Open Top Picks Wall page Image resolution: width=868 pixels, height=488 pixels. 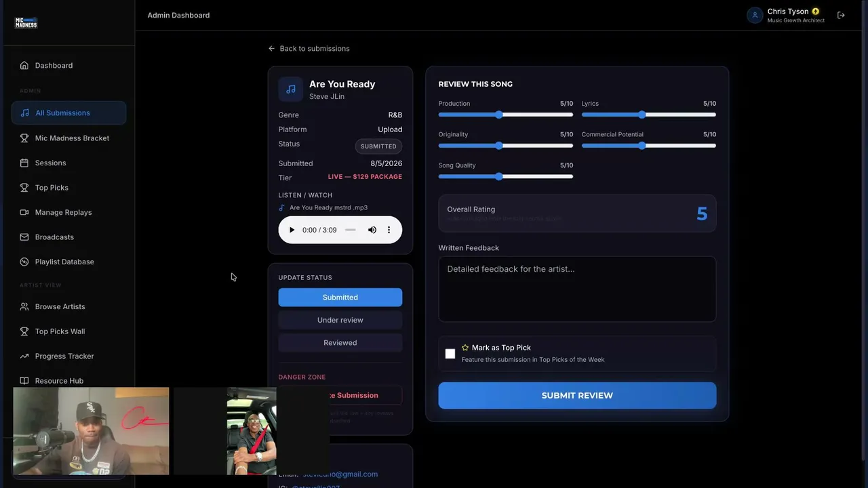pos(68,331)
